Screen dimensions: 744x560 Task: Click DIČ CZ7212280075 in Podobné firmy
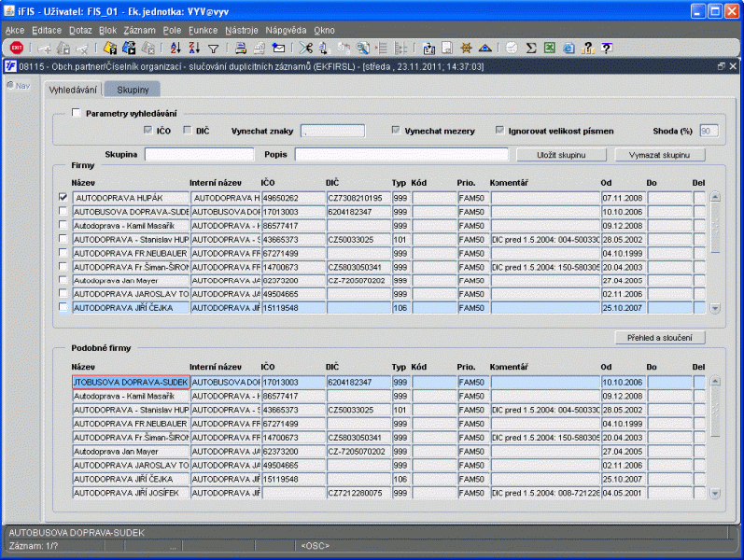[x=358, y=493]
